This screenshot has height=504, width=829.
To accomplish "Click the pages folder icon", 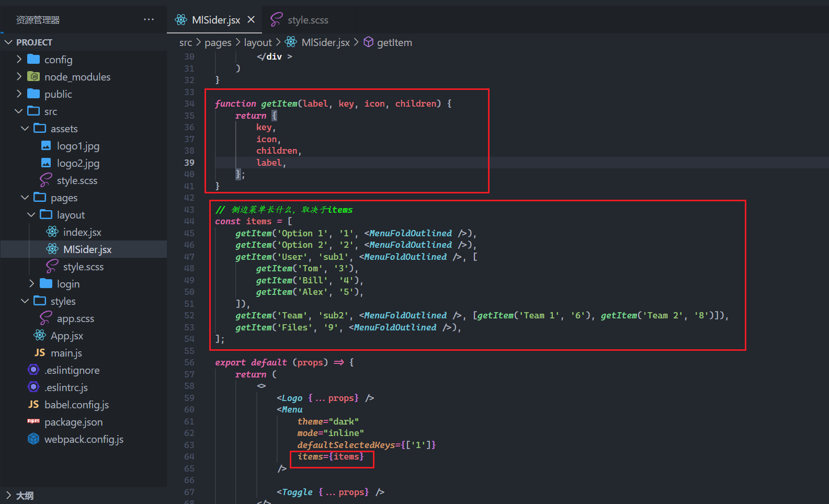I will point(40,197).
